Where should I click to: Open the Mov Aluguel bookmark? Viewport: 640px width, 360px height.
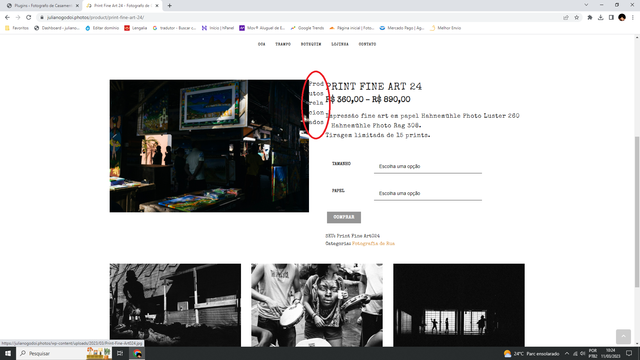tap(262, 28)
